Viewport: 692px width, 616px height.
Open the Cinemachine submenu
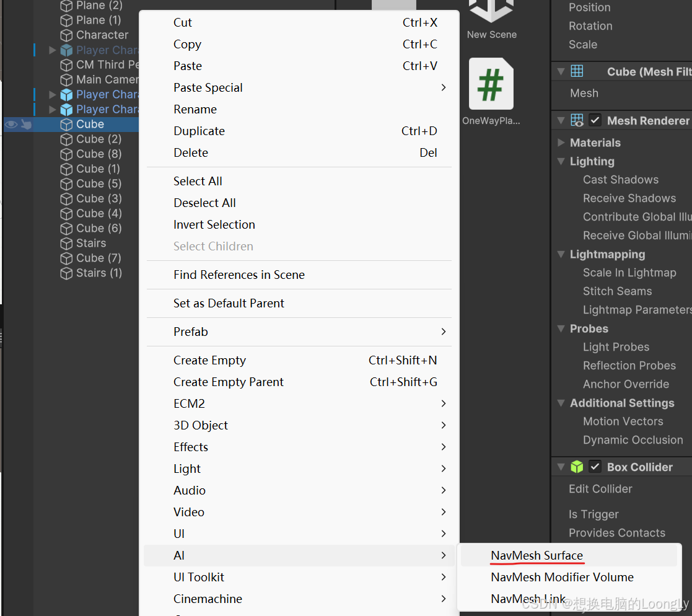299,599
